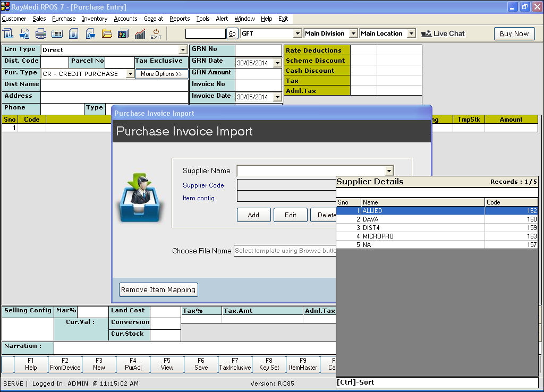Screen dimensions: 544x392
Task: Open the Help menu
Action: [x=267, y=19]
